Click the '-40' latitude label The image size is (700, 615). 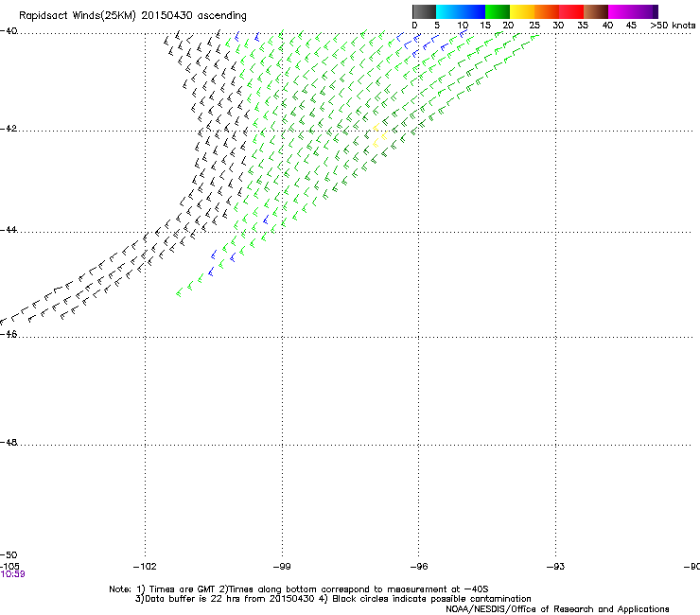[x=9, y=31]
